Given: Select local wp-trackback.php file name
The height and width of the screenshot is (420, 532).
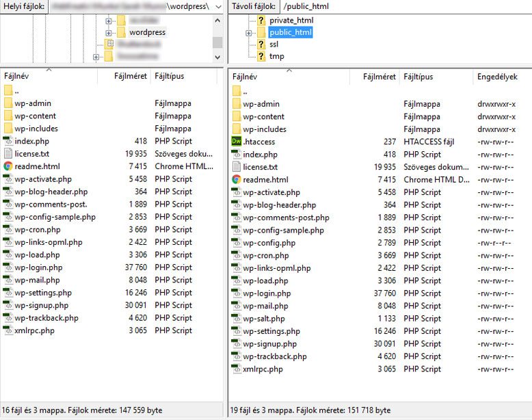Looking at the screenshot, I should (x=46, y=318).
